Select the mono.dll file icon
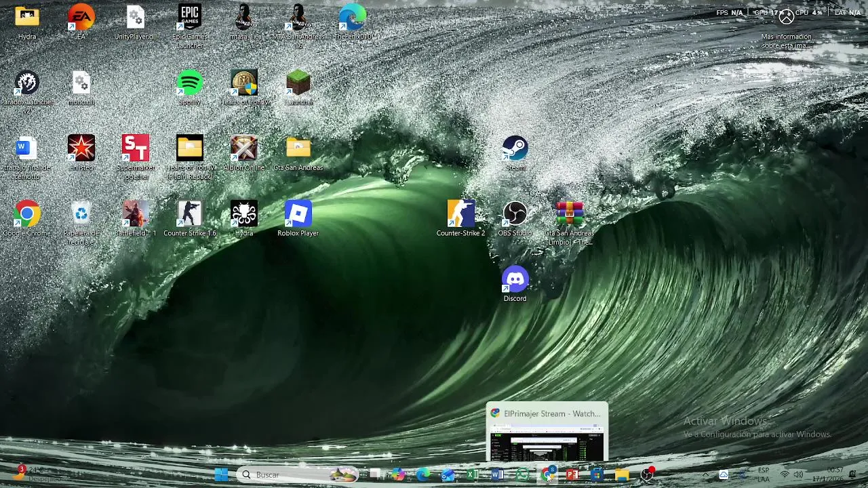This screenshot has height=488, width=868. 81,87
